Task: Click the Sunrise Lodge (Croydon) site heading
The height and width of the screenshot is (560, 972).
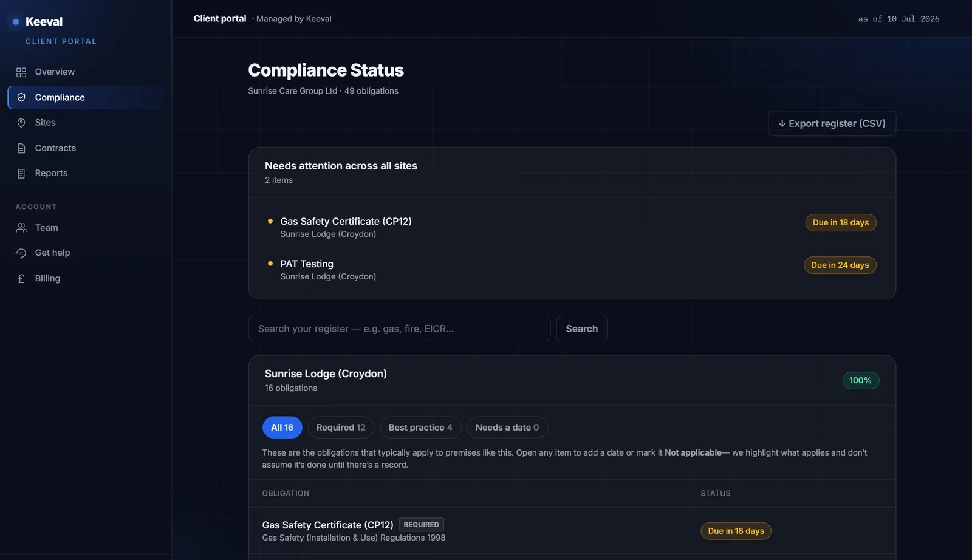Action: pos(326,374)
